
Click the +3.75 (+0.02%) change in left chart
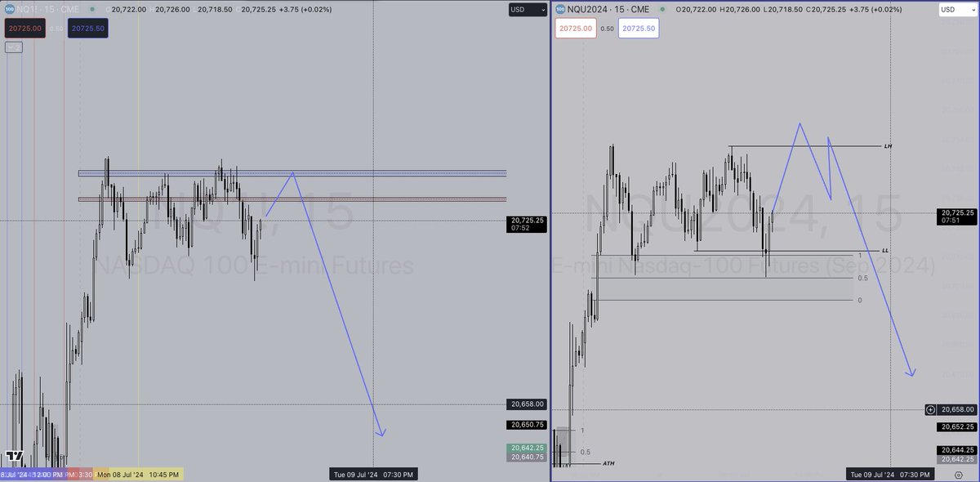(306, 9)
